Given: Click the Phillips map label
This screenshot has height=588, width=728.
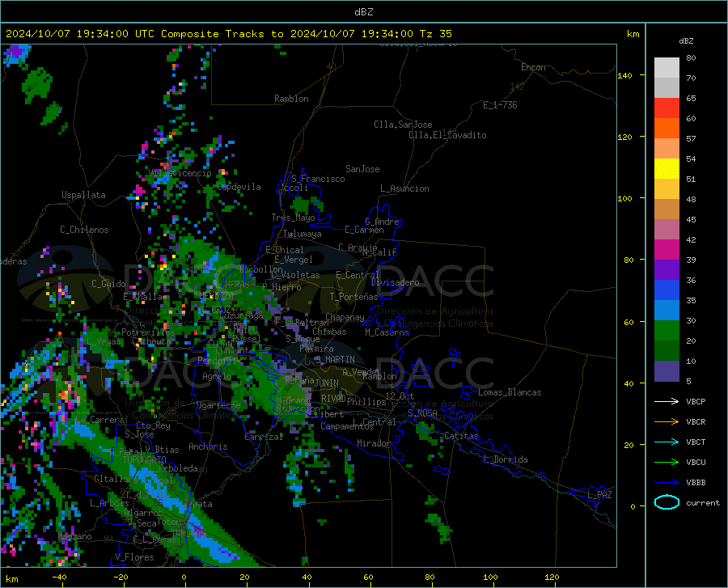Looking at the screenshot, I should point(366,401).
